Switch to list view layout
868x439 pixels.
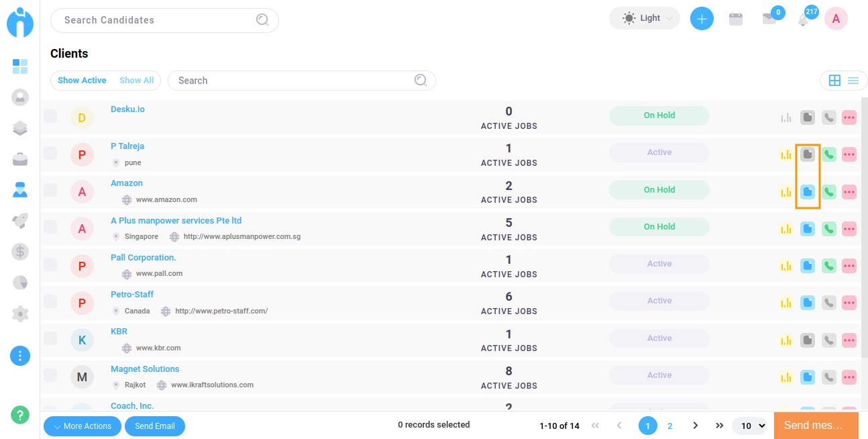[x=853, y=81]
